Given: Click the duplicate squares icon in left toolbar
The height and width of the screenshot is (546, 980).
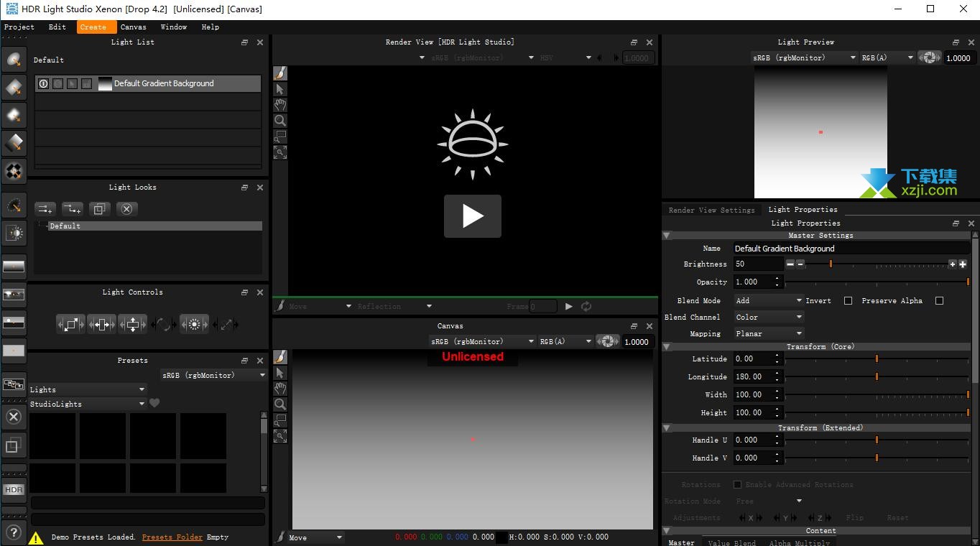Looking at the screenshot, I should point(14,446).
